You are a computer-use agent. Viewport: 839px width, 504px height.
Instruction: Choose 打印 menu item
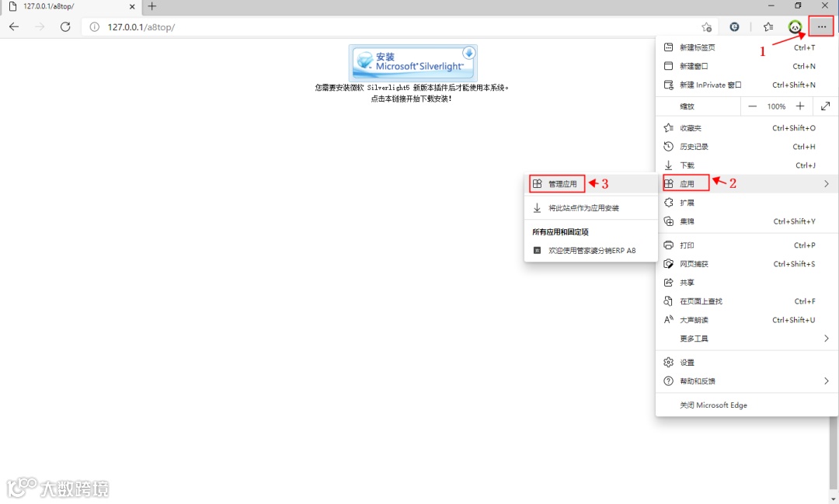click(x=747, y=245)
